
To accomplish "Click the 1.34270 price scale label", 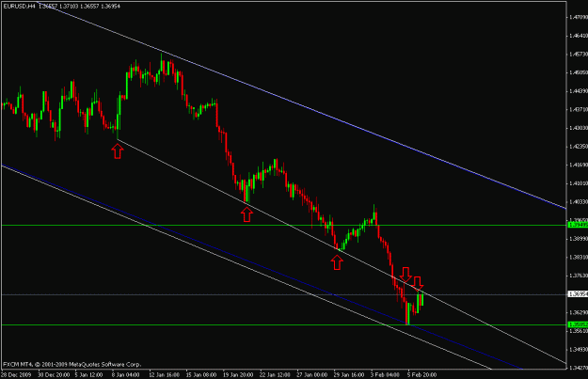I will click(x=579, y=368).
